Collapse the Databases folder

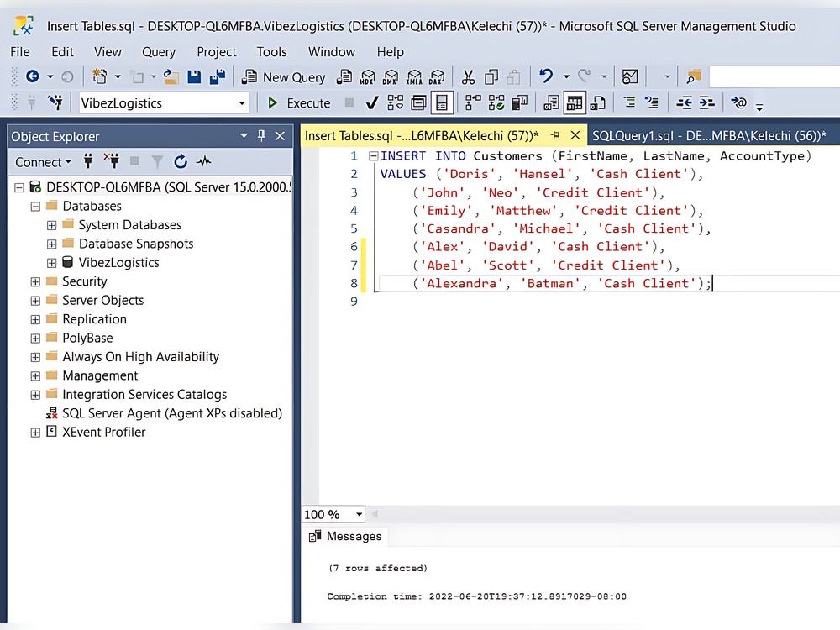[x=35, y=207]
